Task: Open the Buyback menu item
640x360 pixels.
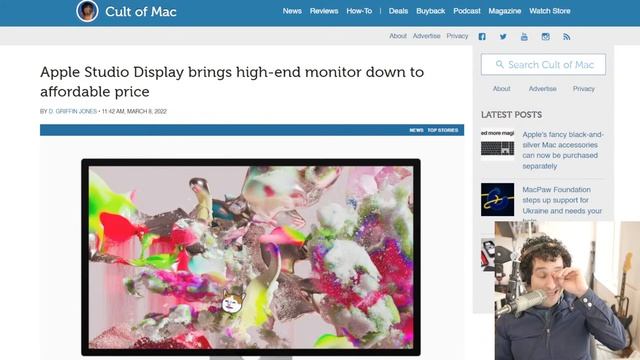Action: click(x=431, y=11)
